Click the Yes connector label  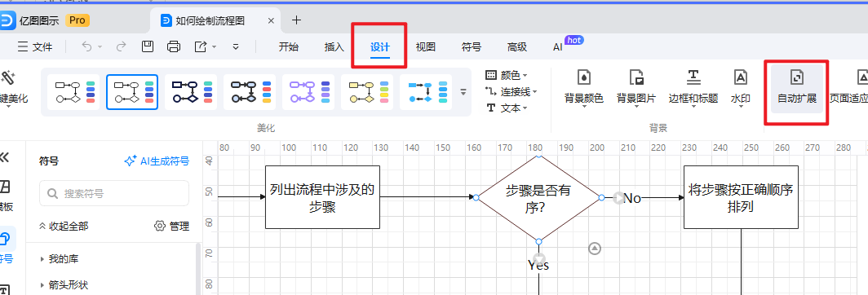tap(538, 265)
